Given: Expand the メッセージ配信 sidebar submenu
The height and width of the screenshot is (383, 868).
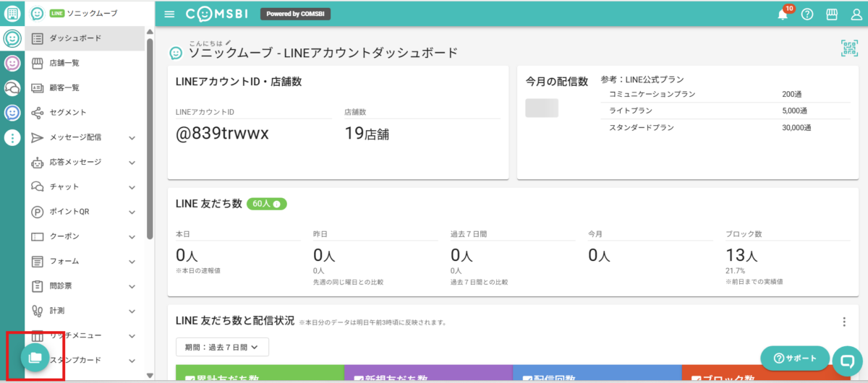Looking at the screenshot, I should (132, 137).
